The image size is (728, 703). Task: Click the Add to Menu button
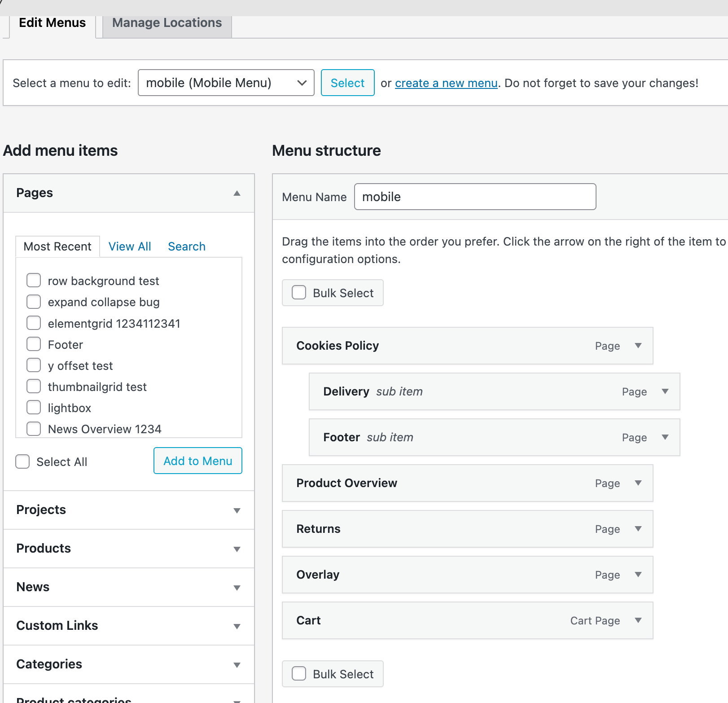point(197,461)
